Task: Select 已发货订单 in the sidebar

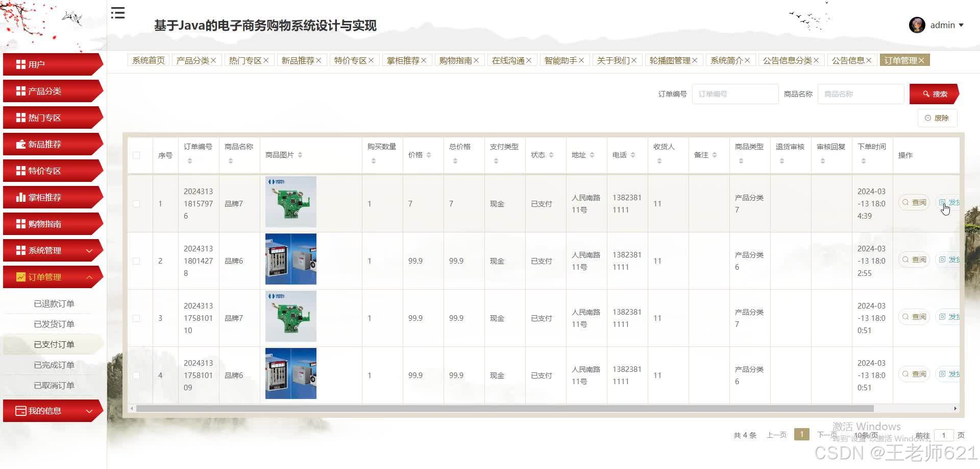Action: tap(54, 324)
